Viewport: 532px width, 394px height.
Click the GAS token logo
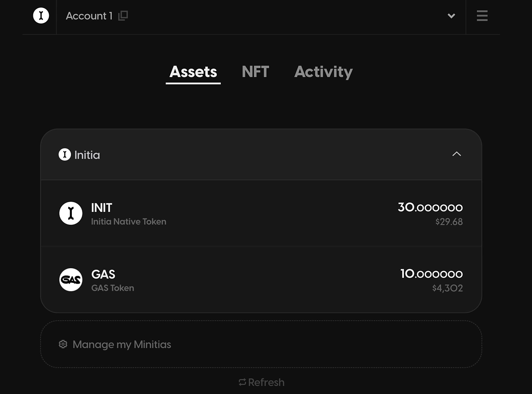point(71,280)
